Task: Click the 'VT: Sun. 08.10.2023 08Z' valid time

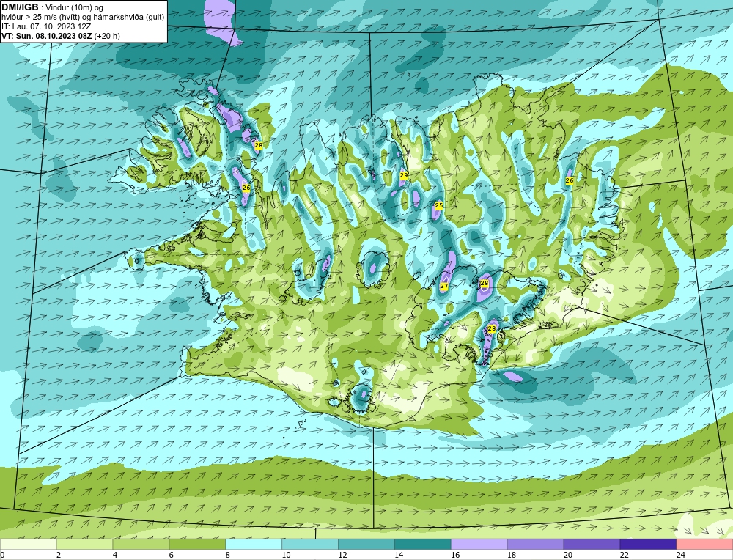Action: click(47, 36)
